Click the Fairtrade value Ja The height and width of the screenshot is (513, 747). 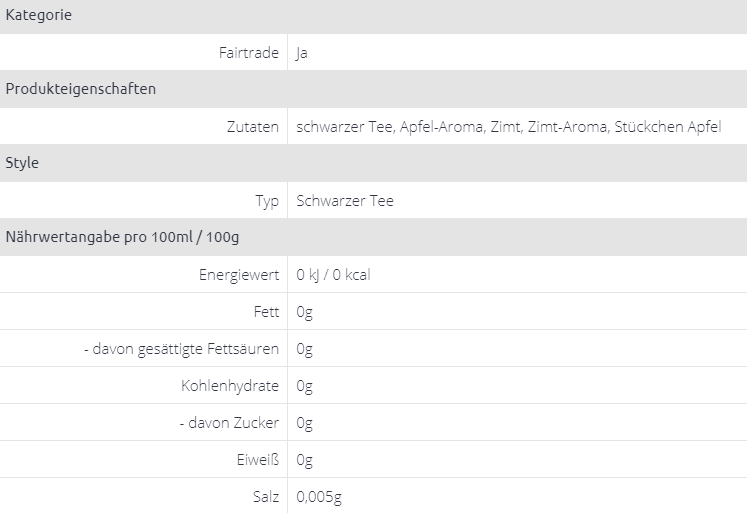tap(302, 53)
